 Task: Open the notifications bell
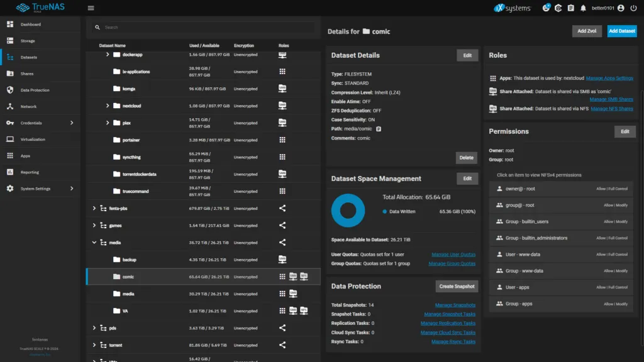click(584, 8)
